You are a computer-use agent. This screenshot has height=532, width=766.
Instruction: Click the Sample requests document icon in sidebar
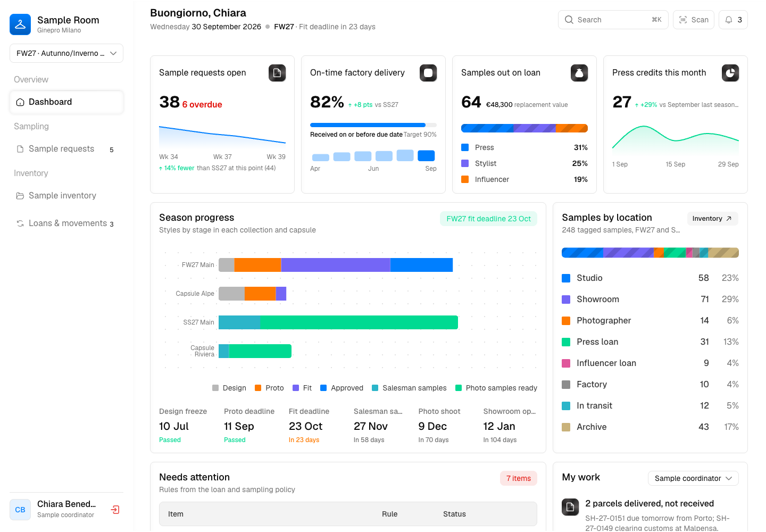click(20, 149)
